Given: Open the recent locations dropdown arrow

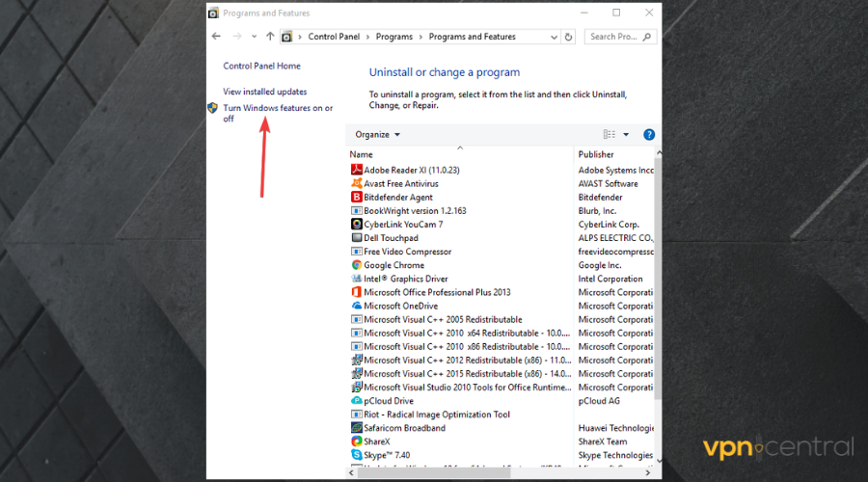Looking at the screenshot, I should point(254,37).
